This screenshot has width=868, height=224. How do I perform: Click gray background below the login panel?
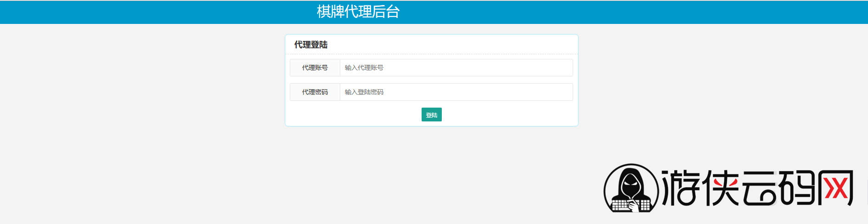pyautogui.click(x=432, y=175)
